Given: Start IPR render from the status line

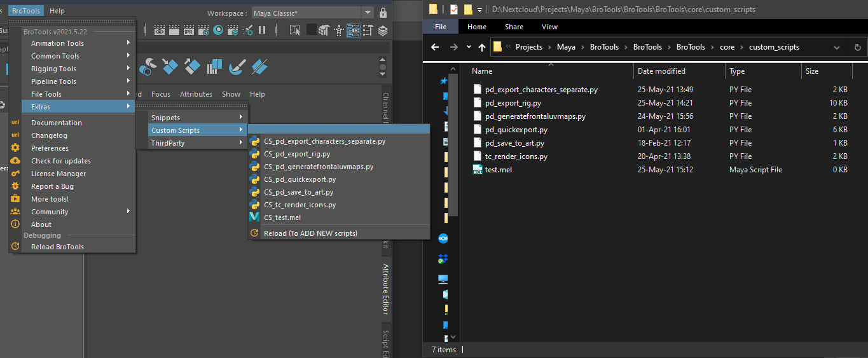Looking at the screenshot, I should (x=189, y=30).
